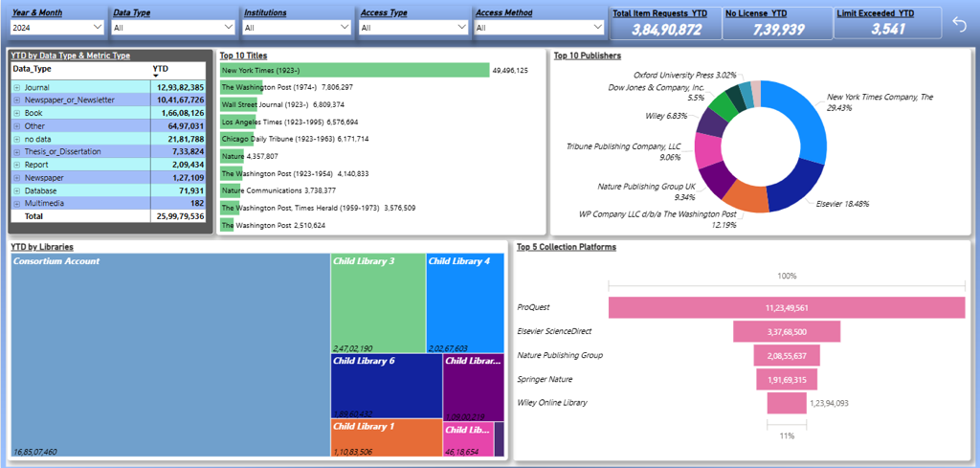This screenshot has width=980, height=468.
Task: Expand the Thesis_or_Dissertation row
Action: pos(17,152)
